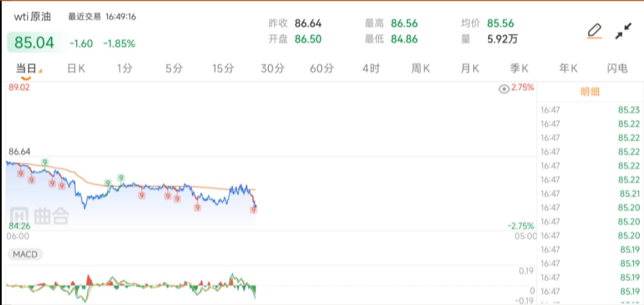The image size is (644, 305).
Task: Click the wti原油 instrument title
Action: pos(32,17)
